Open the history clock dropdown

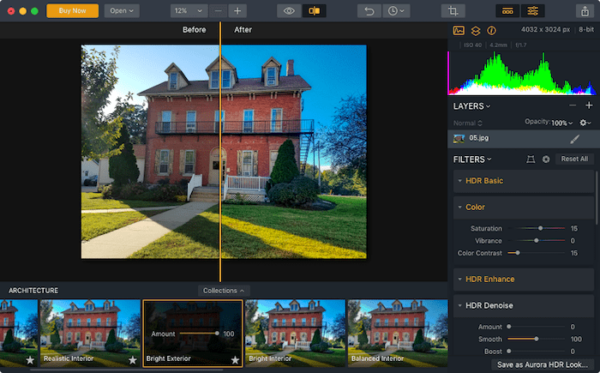(x=396, y=11)
